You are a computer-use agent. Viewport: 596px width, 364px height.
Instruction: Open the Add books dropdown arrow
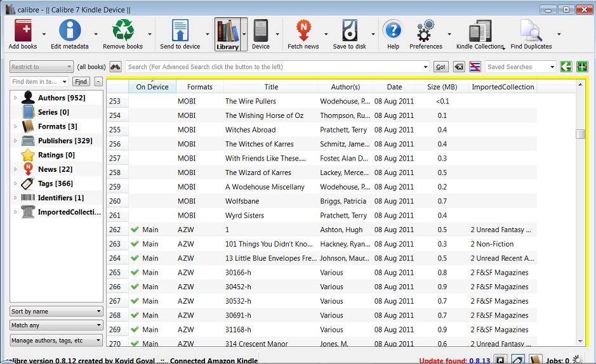click(44, 34)
